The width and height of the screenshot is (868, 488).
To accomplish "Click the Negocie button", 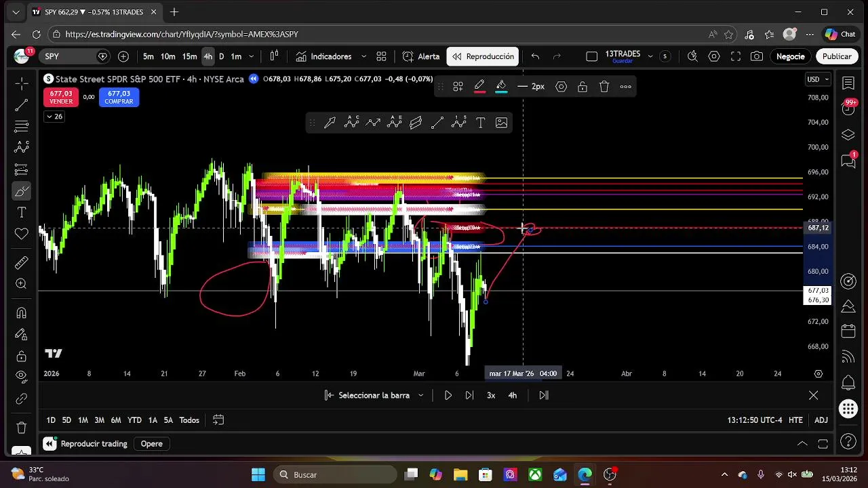I will (791, 56).
